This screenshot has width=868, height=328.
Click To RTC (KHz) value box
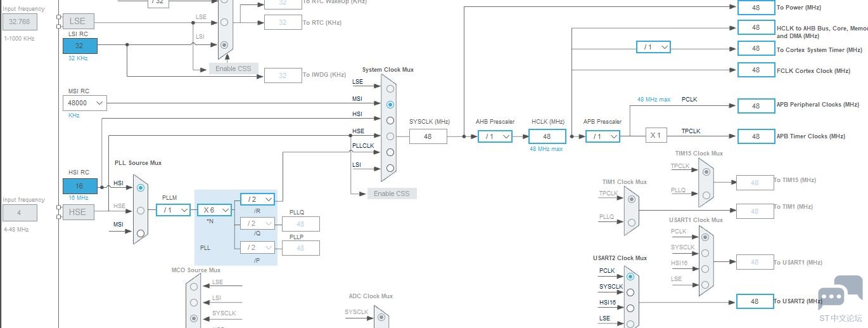point(283,22)
